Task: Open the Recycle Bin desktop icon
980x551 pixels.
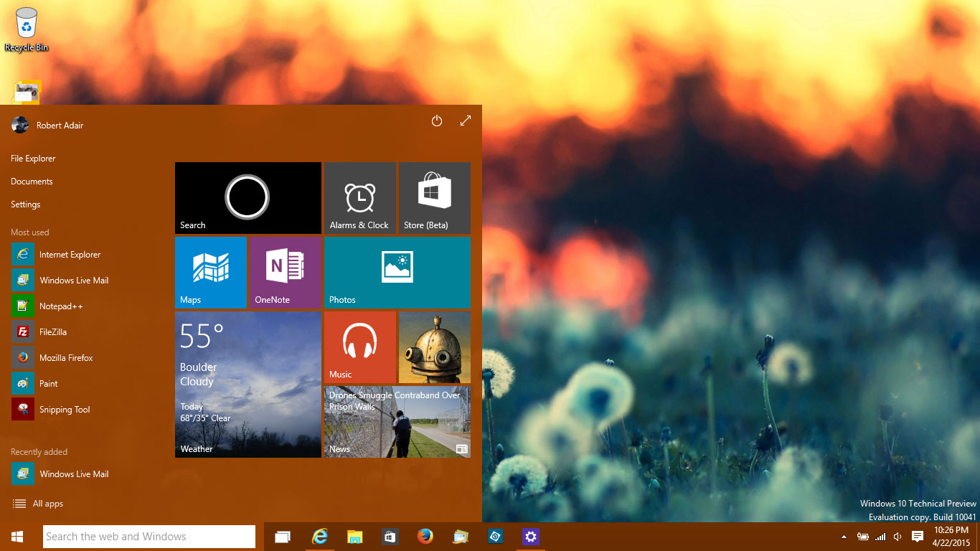Action: (x=27, y=29)
